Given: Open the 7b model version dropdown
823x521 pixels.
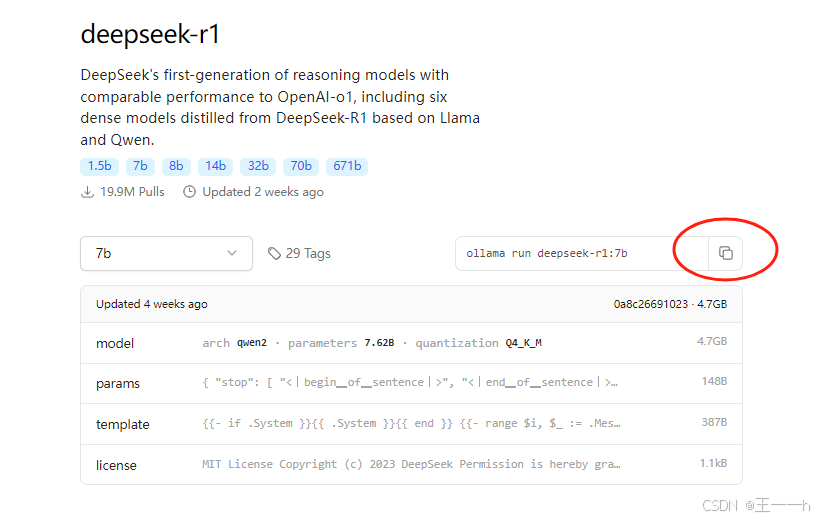Looking at the screenshot, I should (x=166, y=253).
